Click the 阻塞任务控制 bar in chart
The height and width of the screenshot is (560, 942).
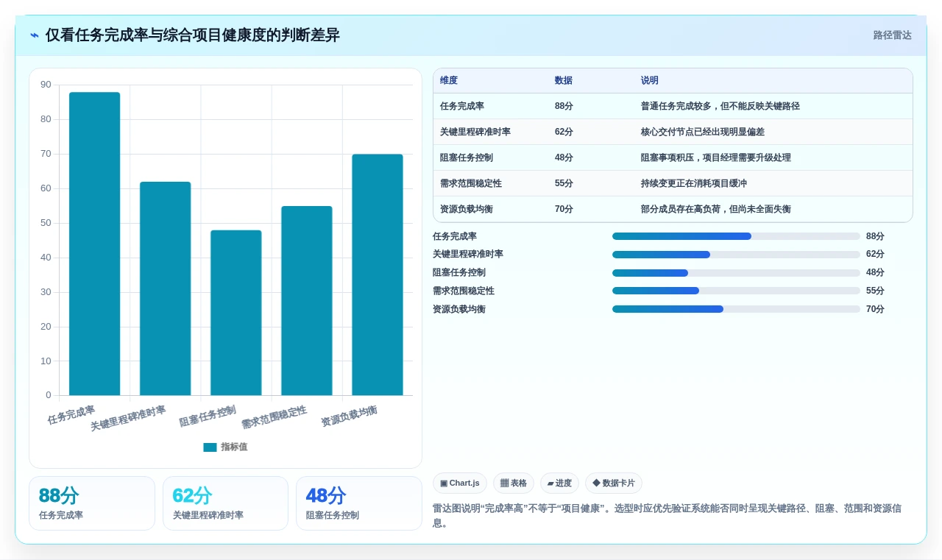point(235,313)
